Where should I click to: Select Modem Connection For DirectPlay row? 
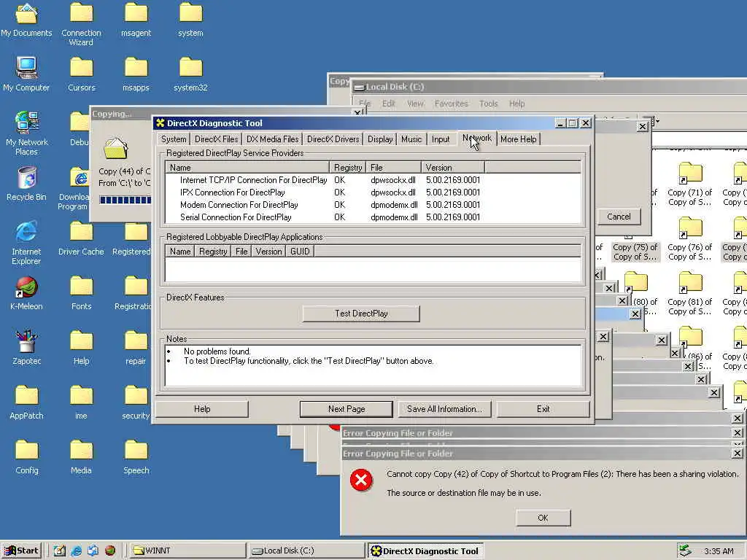tap(373, 205)
